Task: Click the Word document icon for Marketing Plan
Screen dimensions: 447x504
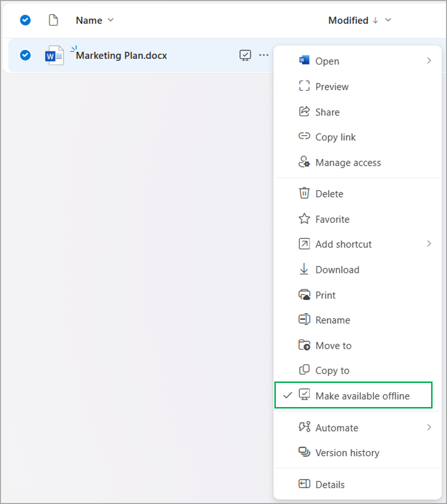Action: (x=54, y=55)
